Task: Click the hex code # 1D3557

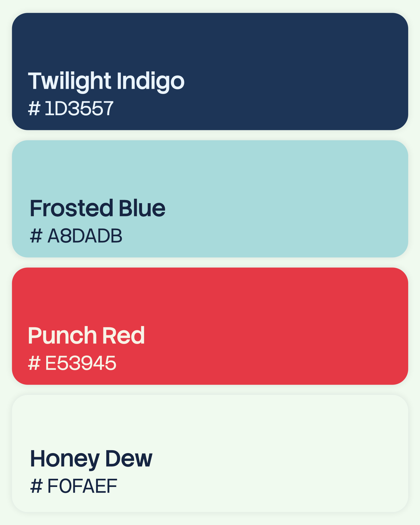Action: [x=71, y=108]
